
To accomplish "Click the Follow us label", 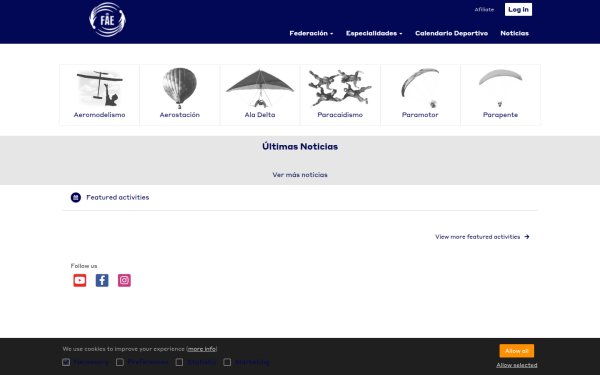I will tap(84, 266).
